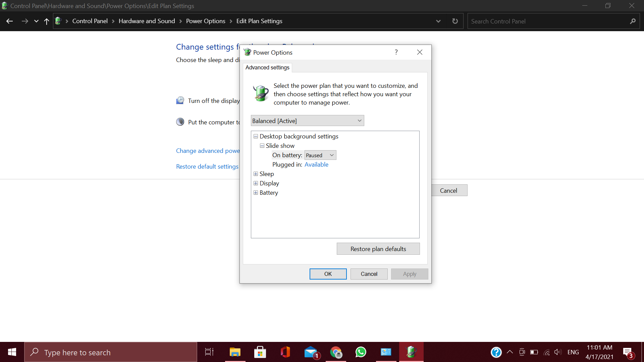
Task: Open the volume icon in system tray
Action: [x=558, y=352]
